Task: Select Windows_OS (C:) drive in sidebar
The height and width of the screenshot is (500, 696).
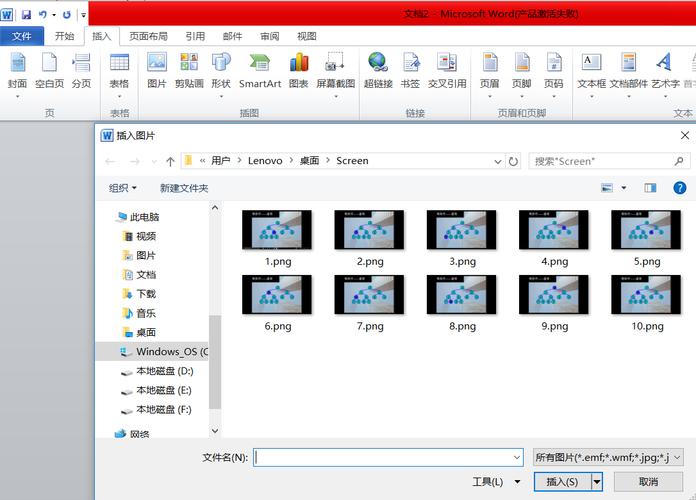Action: [152, 352]
